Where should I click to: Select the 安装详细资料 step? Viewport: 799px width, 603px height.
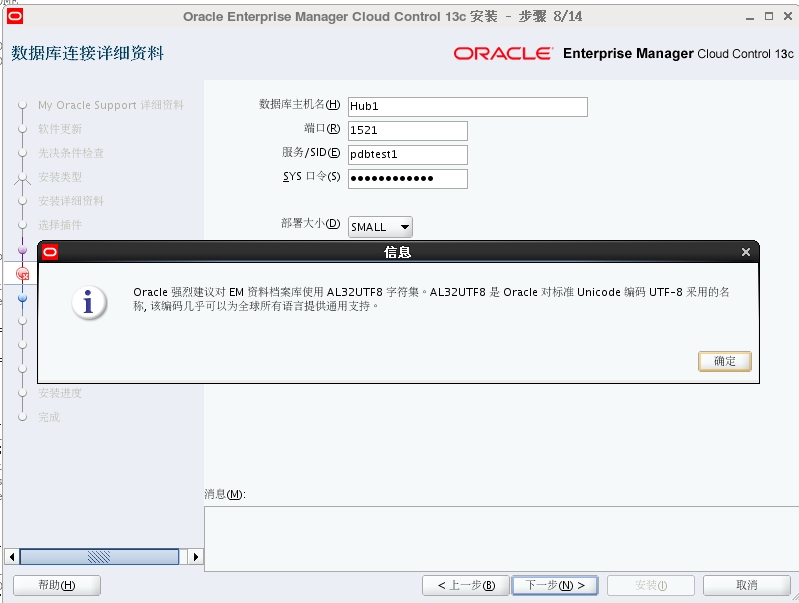click(x=71, y=201)
